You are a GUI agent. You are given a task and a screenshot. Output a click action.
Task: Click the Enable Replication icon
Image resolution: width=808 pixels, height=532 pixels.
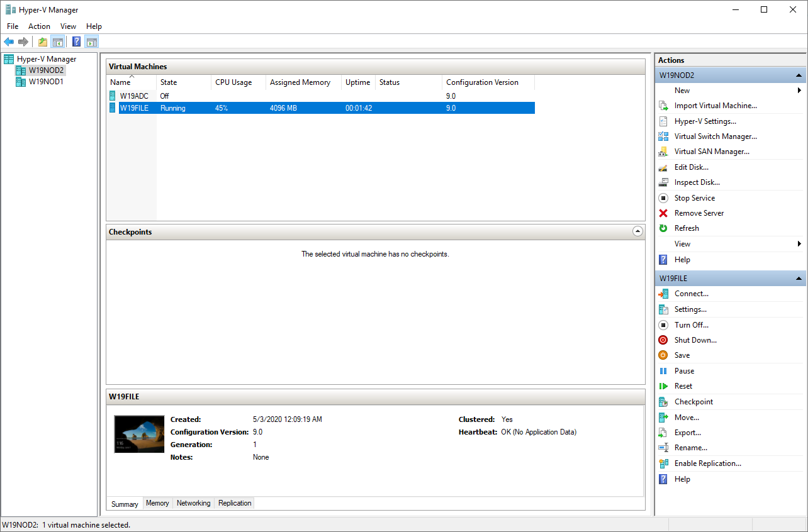(x=663, y=463)
